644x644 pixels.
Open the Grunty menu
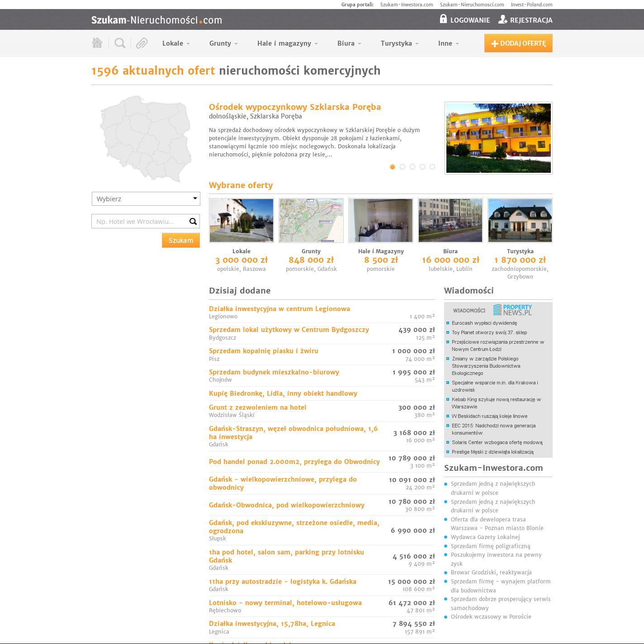pyautogui.click(x=223, y=43)
